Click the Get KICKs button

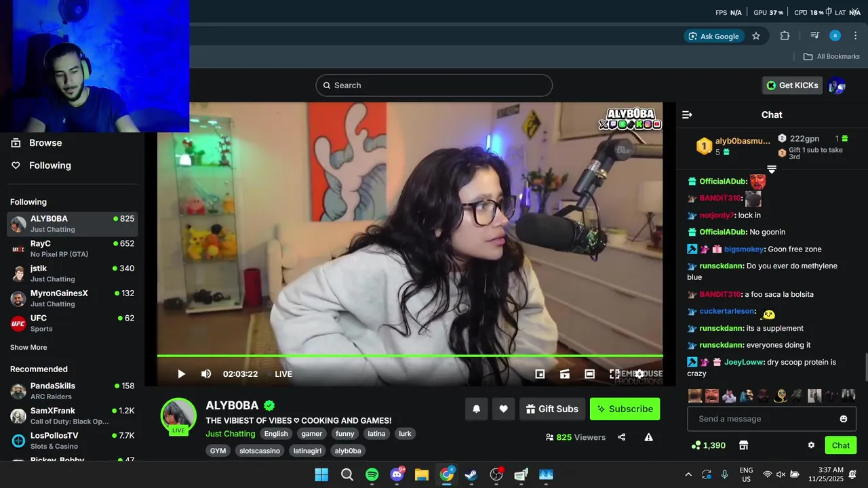coord(792,85)
